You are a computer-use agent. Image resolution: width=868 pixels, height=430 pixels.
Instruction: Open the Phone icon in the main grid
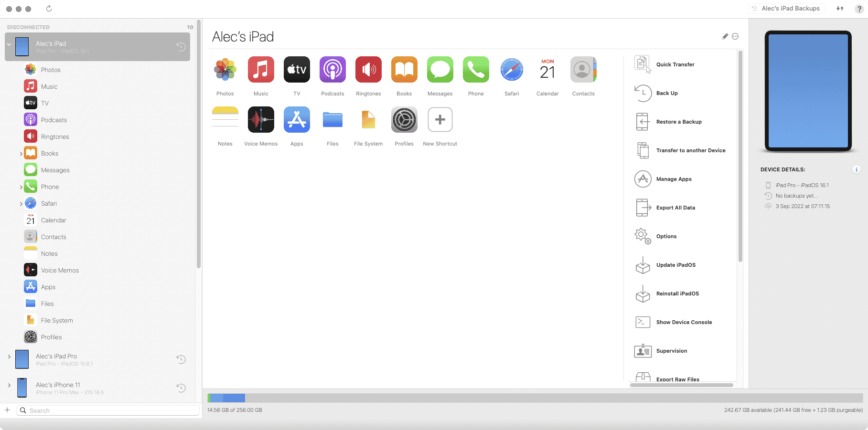[476, 70]
